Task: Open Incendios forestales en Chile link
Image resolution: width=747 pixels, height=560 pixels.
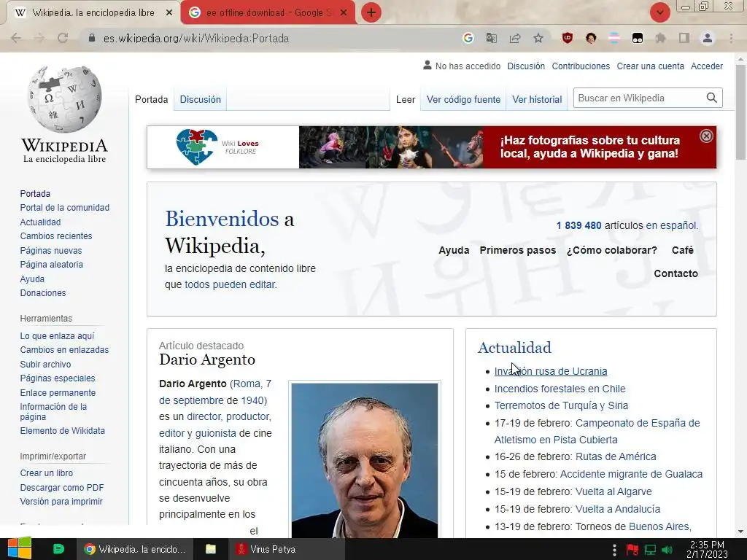Action: pyautogui.click(x=560, y=389)
